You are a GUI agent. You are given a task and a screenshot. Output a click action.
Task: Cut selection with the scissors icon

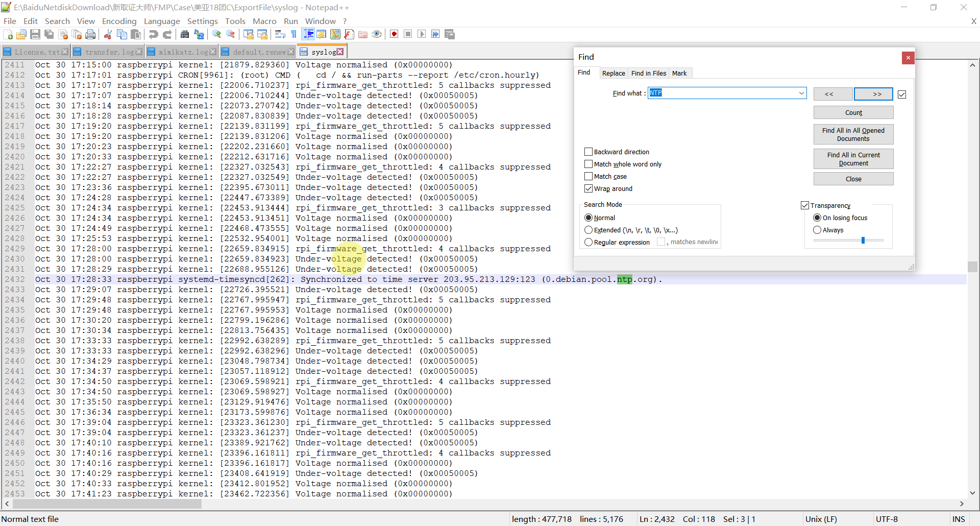click(x=108, y=34)
